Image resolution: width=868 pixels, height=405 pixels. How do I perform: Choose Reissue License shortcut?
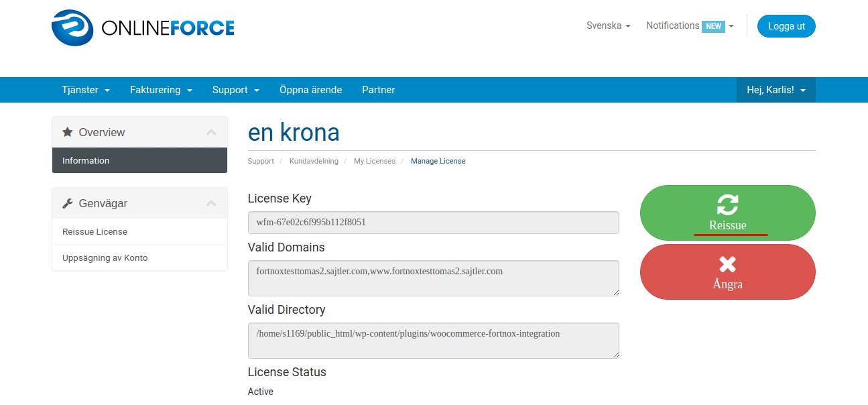pyautogui.click(x=139, y=231)
